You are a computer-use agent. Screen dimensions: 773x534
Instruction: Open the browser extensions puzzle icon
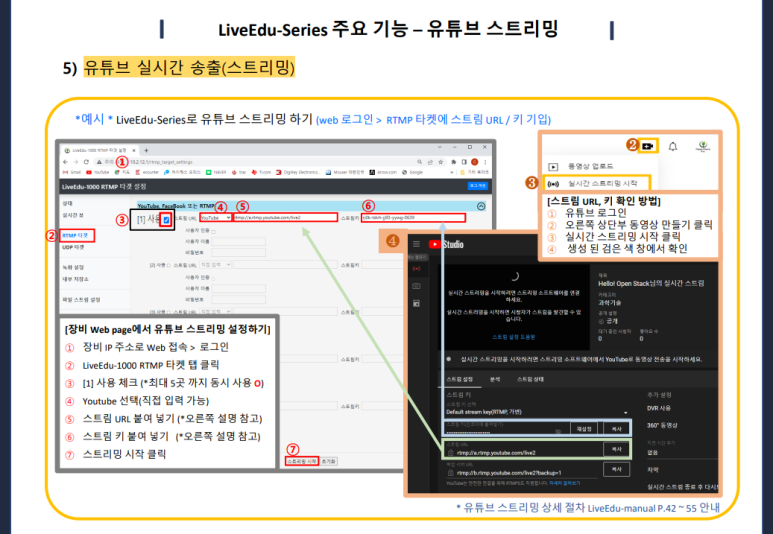[454, 162]
